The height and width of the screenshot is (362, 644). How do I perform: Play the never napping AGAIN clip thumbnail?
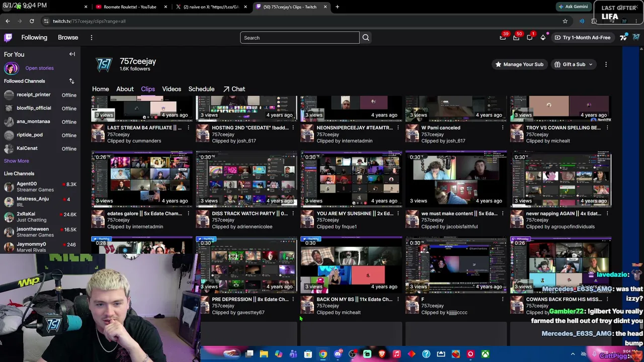coord(560,179)
